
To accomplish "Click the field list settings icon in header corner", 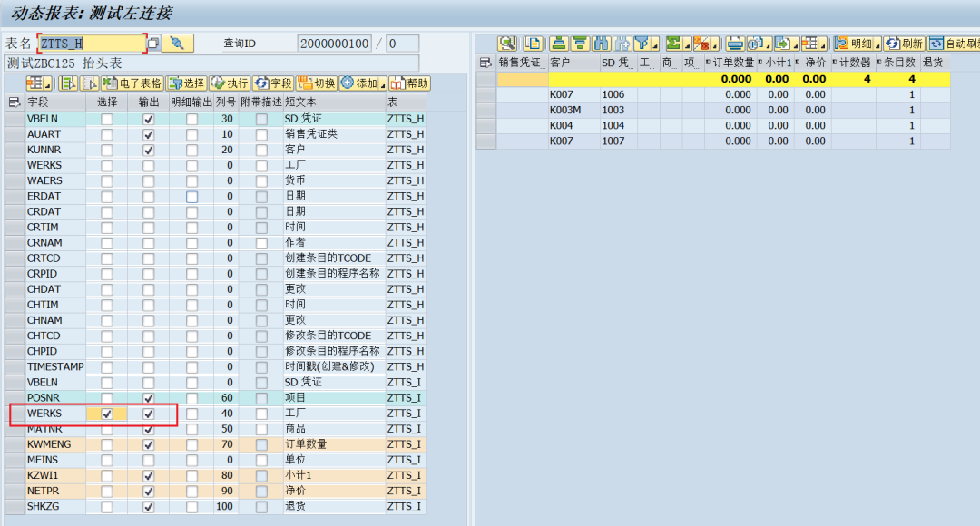I will (x=15, y=102).
